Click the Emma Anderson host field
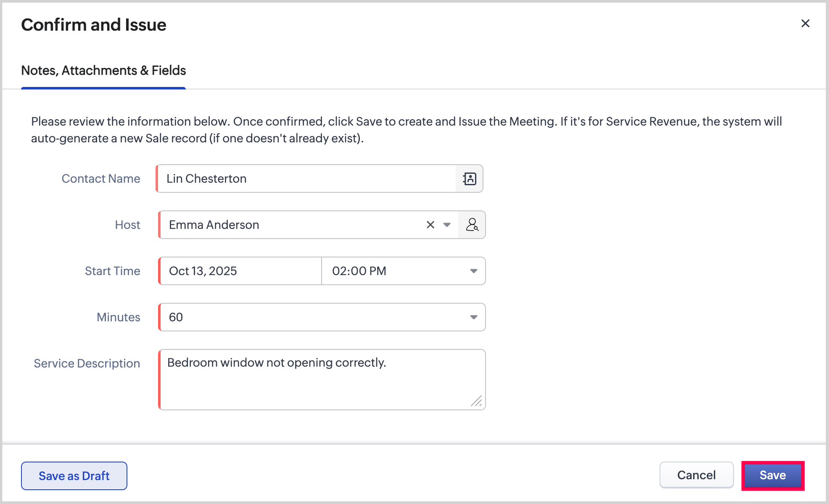The height and width of the screenshot is (504, 829). click(290, 225)
